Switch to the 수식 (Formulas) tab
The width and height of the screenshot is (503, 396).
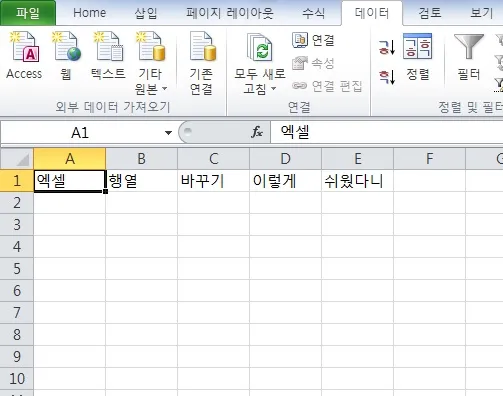point(313,13)
